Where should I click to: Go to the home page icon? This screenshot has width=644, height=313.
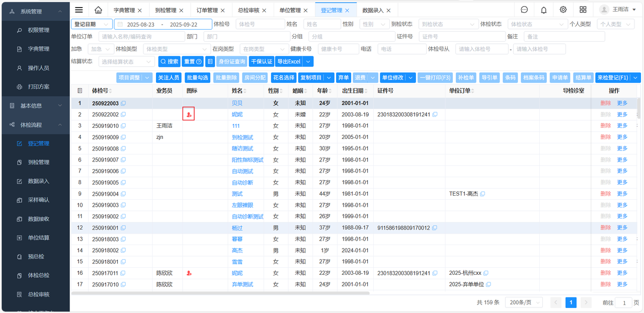[98, 10]
